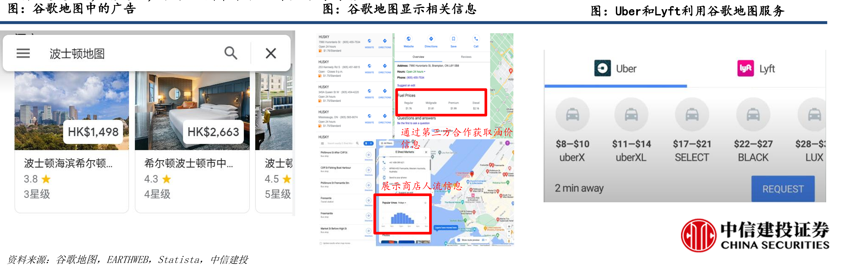Click the (905) 455-7534 phone link
Viewport: 868px width, 265px height.
(415, 78)
